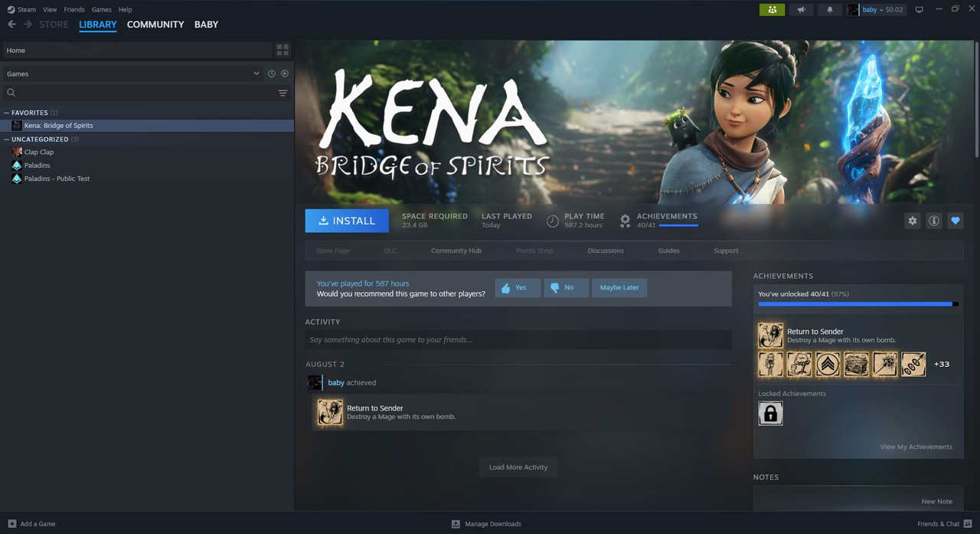Open the Games filter dropdown
980x534 pixels.
point(132,74)
